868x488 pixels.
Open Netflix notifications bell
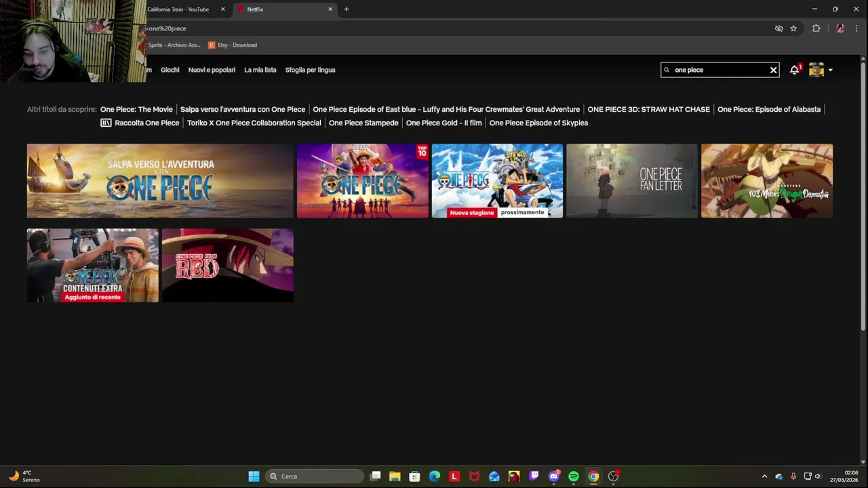tap(794, 70)
